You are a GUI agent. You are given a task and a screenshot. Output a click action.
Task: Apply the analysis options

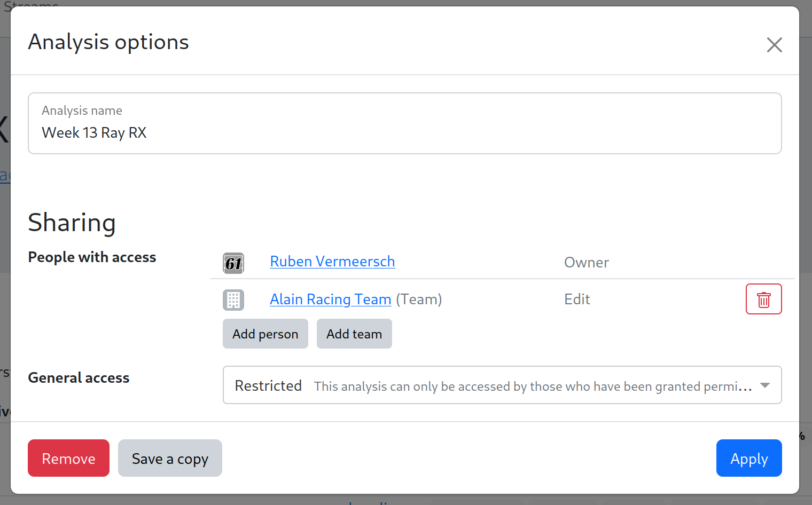point(748,459)
